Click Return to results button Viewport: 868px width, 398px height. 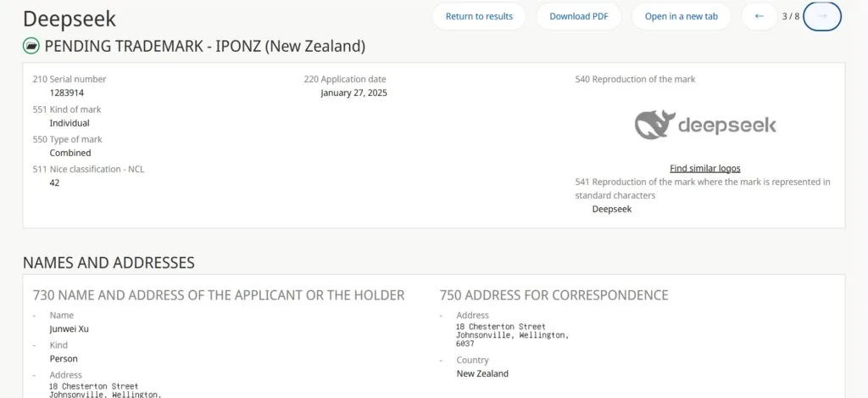[x=479, y=16]
